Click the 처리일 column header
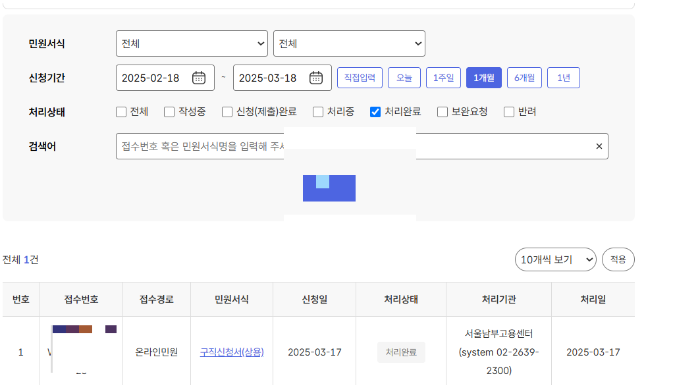Screen dimensions: 700x385 (x=593, y=299)
